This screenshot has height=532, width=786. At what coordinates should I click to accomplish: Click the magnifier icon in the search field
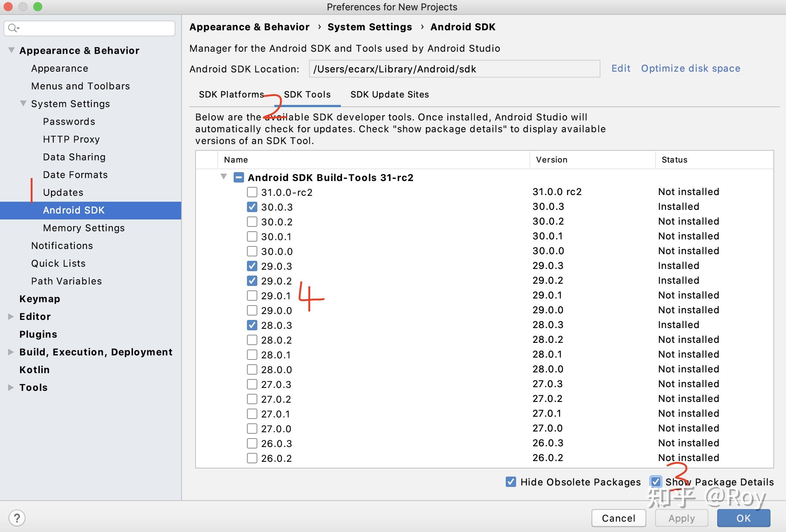(13, 28)
